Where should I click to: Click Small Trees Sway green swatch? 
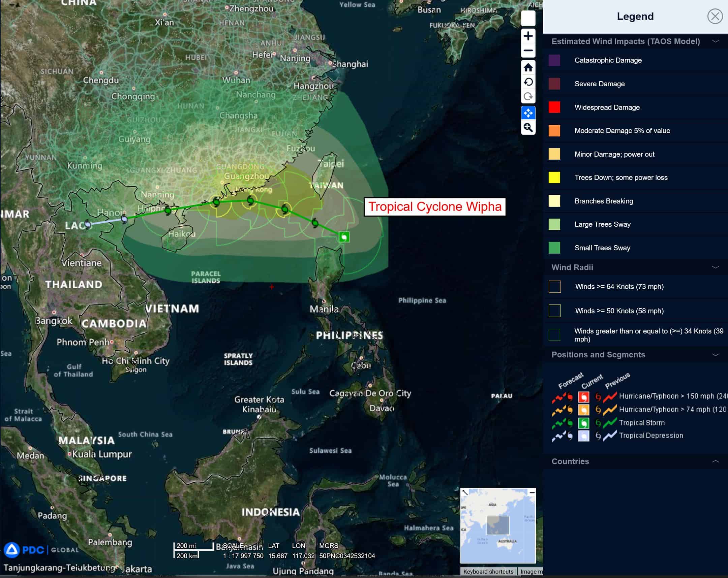[x=554, y=248]
